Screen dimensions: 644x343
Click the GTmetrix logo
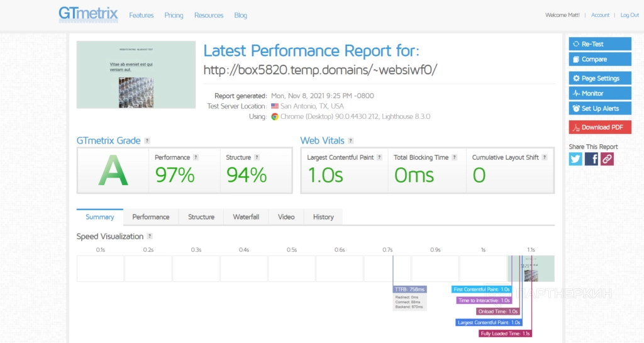coord(88,14)
